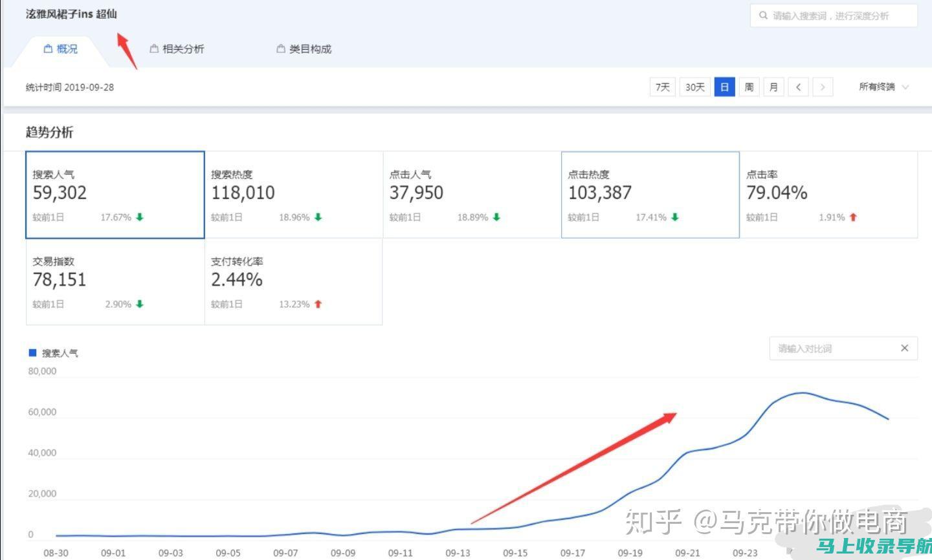The width and height of the screenshot is (932, 560).
Task: Click the 79.04% click rate value
Action: (x=777, y=193)
